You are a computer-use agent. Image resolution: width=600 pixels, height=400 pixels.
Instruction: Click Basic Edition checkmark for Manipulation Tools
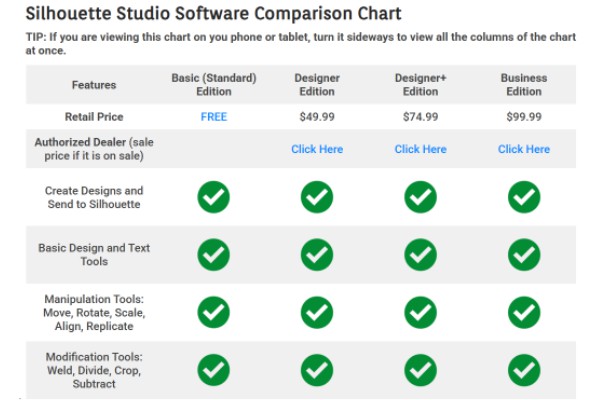coord(213,313)
